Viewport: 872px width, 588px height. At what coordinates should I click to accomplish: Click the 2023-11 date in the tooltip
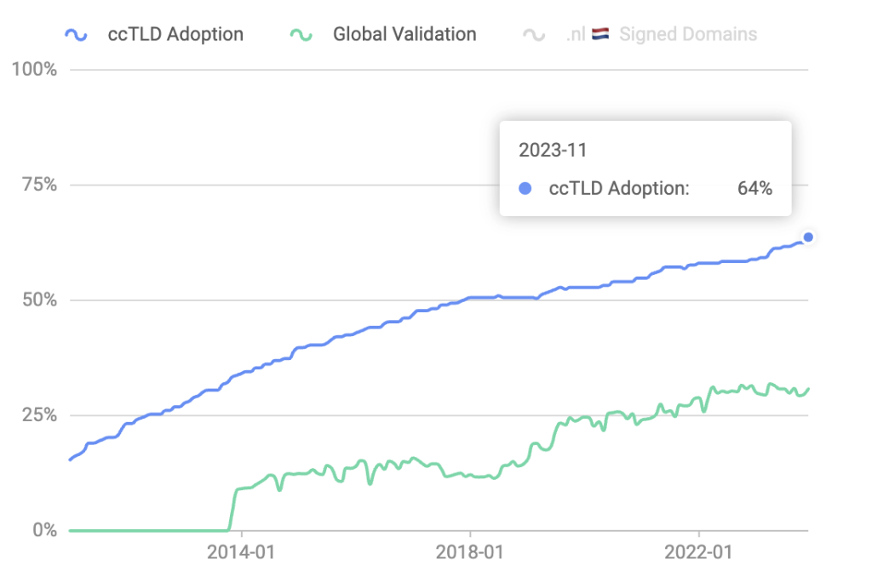(x=553, y=151)
